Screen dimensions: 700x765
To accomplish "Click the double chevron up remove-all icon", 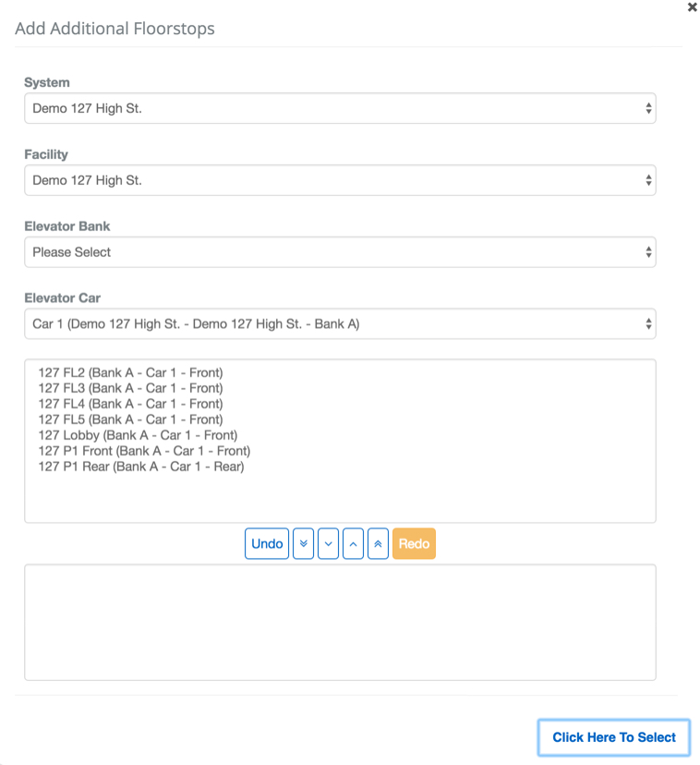I will pyautogui.click(x=378, y=544).
